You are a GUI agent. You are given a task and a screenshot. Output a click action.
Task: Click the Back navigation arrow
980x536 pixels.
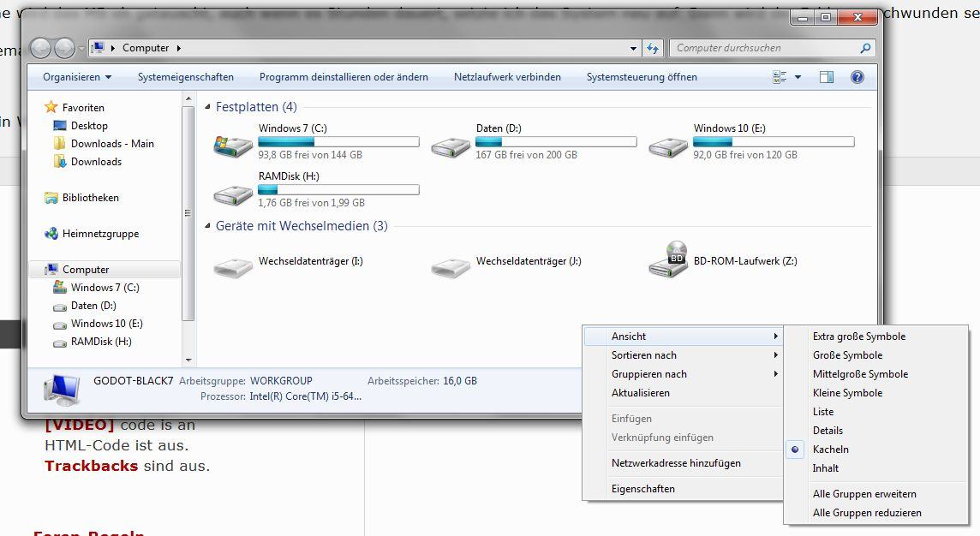tap(40, 48)
